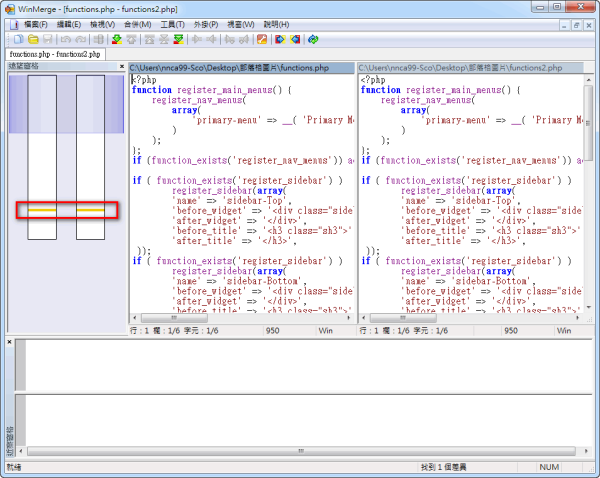This screenshot has width=600, height=478.
Task: Open the 外掛(P) menu
Action: [207, 24]
